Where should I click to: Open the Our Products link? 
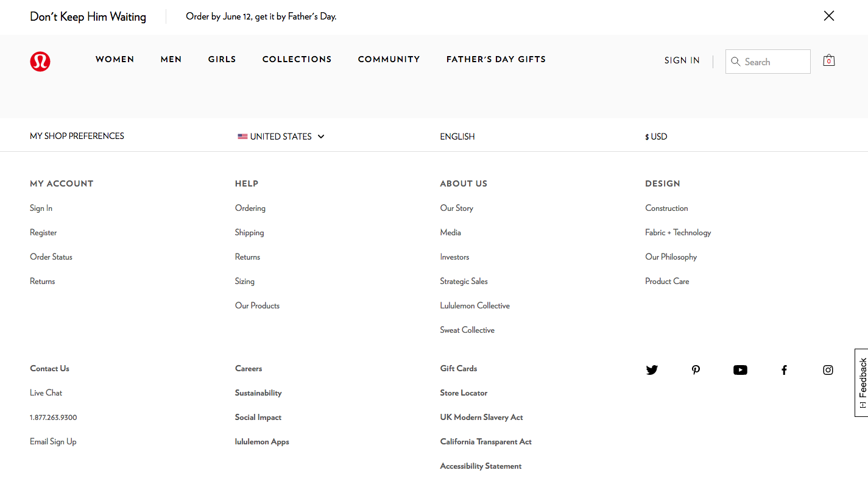pyautogui.click(x=257, y=305)
